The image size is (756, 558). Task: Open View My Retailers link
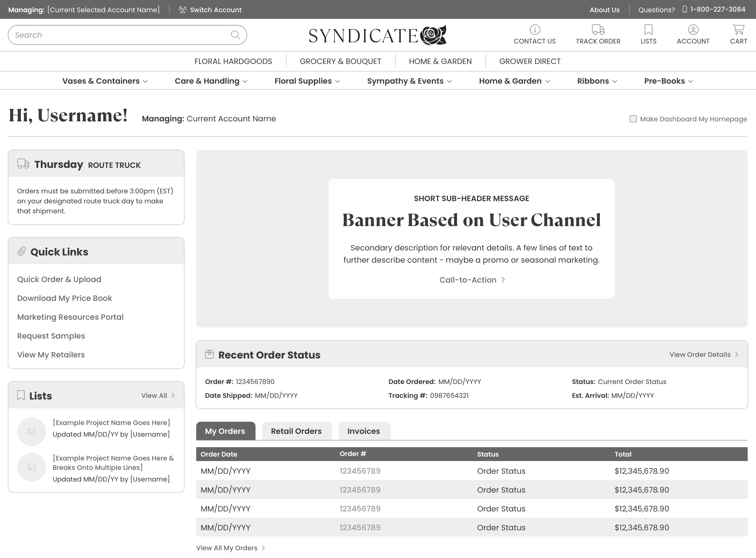(x=51, y=355)
